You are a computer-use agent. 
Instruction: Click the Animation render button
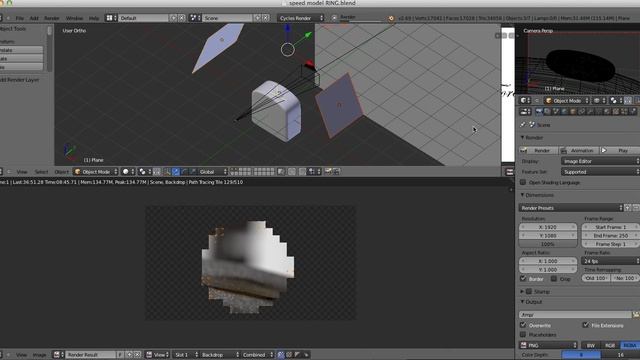tap(579, 151)
